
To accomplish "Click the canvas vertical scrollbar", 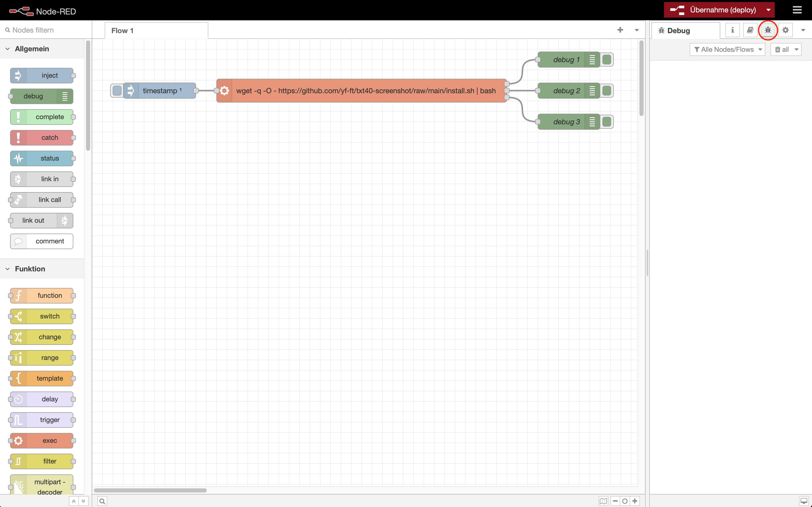I will tap(642, 78).
